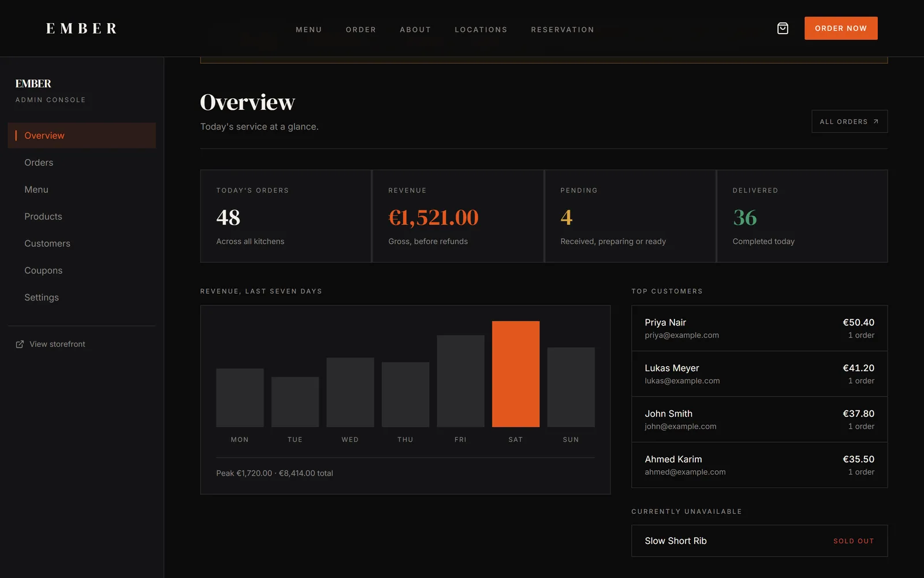924x578 pixels.
Task: Select Settings in the admin sidebar
Action: coord(82,297)
